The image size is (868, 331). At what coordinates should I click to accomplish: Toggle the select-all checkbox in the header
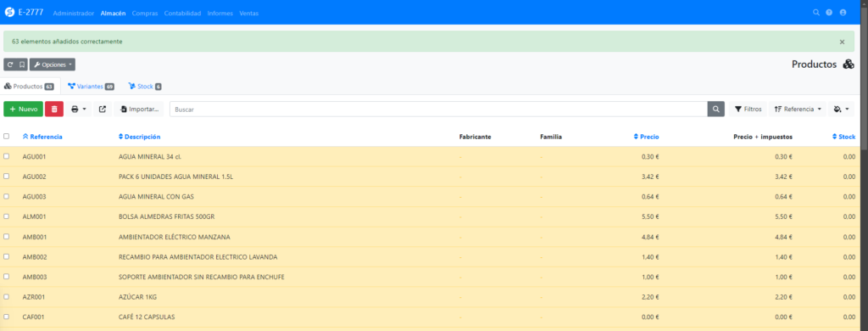point(6,136)
